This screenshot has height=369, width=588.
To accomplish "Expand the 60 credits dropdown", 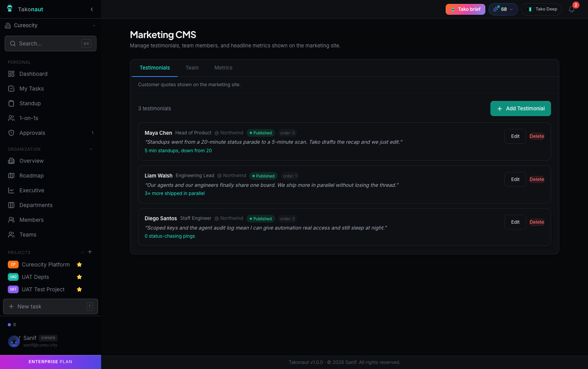I will 503,9.
